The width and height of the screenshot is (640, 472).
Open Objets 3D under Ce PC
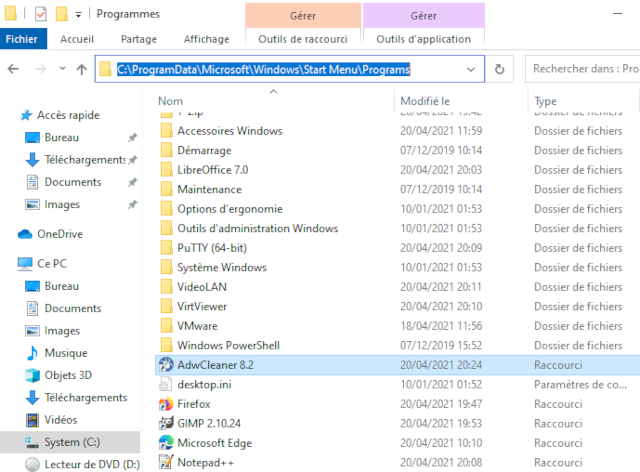68,375
